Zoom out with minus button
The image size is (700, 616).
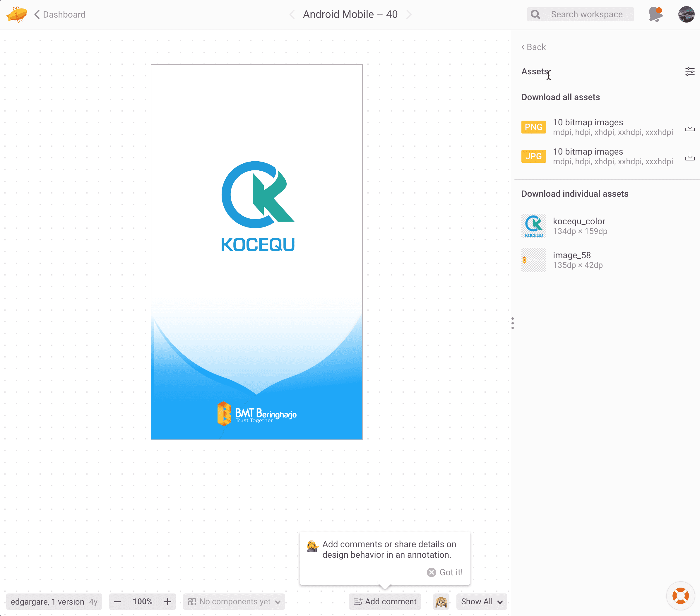tap(117, 602)
